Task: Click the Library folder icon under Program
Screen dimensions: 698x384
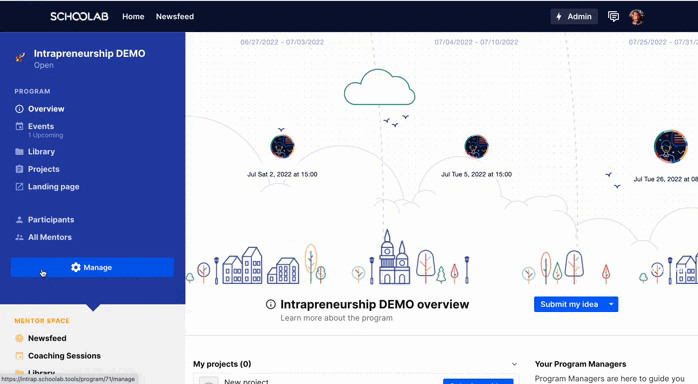Action: tap(19, 152)
